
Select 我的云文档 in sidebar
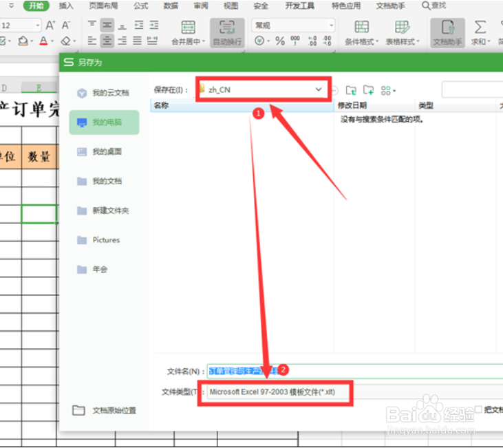tap(104, 93)
